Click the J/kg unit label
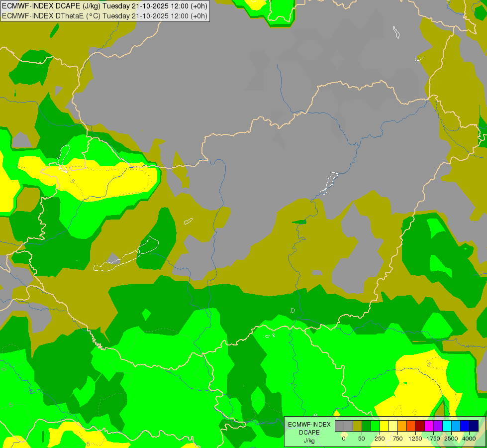 pyautogui.click(x=309, y=441)
